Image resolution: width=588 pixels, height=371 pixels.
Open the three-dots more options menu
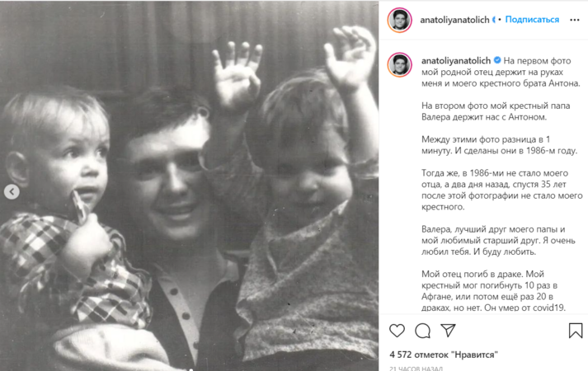tap(575, 20)
